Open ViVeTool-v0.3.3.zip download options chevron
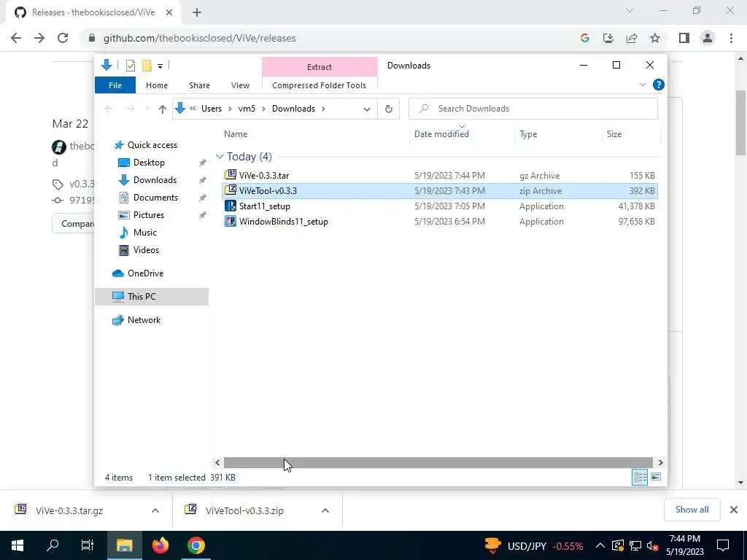747x560 pixels. point(325,510)
